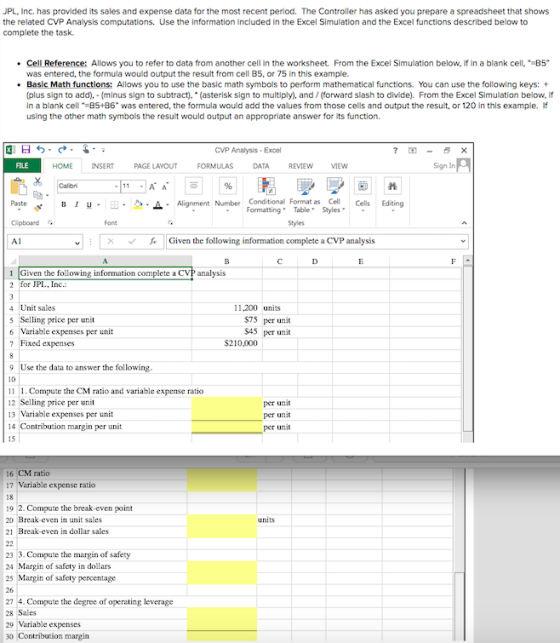Increase font size with large A icon
This screenshot has height=643, width=560.
point(152,187)
